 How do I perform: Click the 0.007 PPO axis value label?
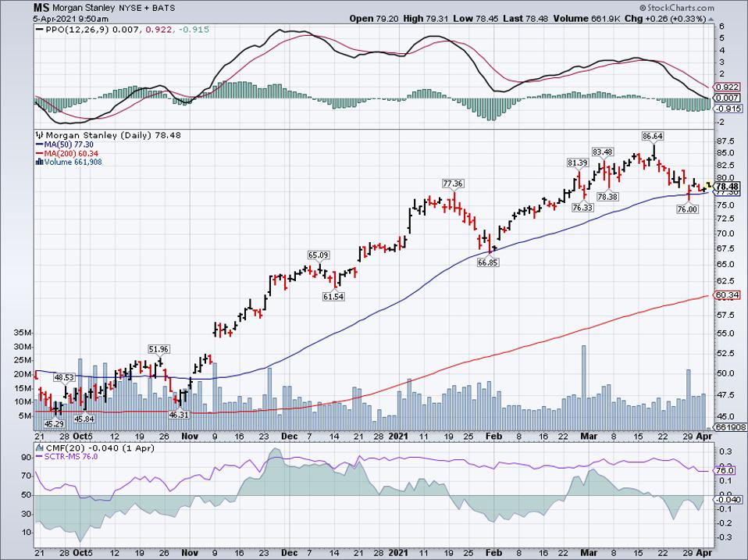727,98
